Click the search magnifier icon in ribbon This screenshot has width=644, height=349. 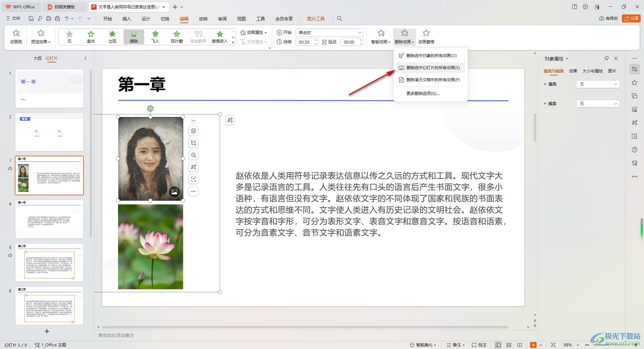(339, 19)
